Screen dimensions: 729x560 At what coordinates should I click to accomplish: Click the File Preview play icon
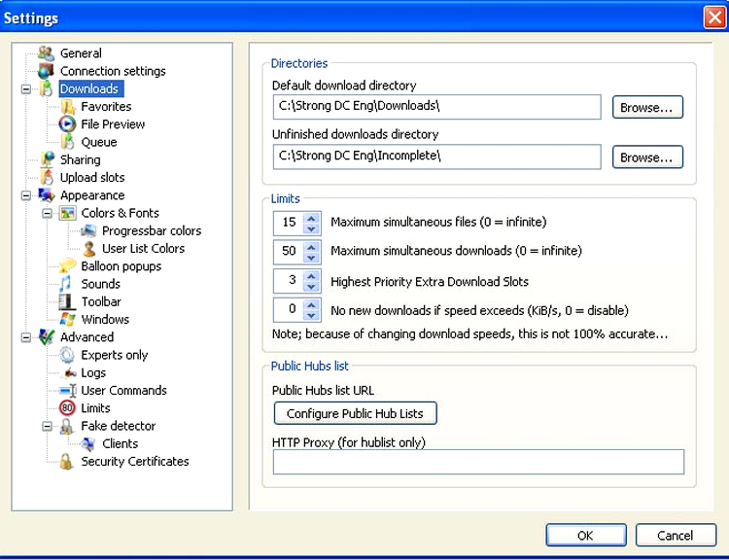67,124
